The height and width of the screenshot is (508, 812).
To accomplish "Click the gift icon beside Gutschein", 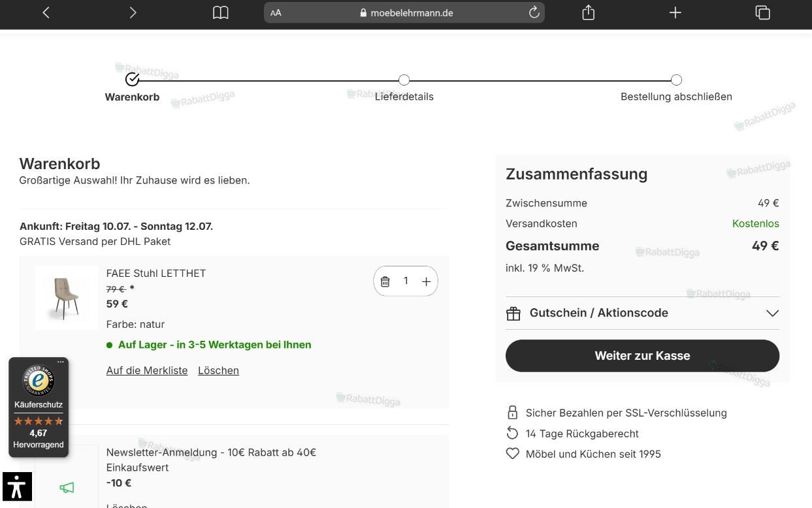I will tap(513, 313).
